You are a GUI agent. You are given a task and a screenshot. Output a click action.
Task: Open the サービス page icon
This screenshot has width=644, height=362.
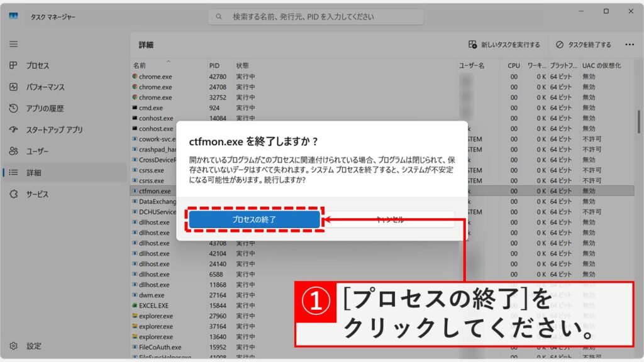coord(14,194)
